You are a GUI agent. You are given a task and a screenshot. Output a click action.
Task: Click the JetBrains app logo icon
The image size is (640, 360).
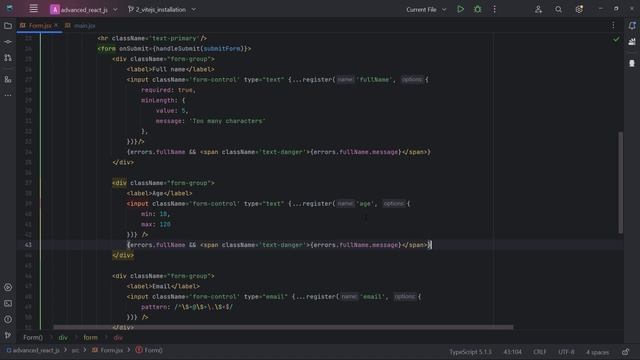coord(9,9)
